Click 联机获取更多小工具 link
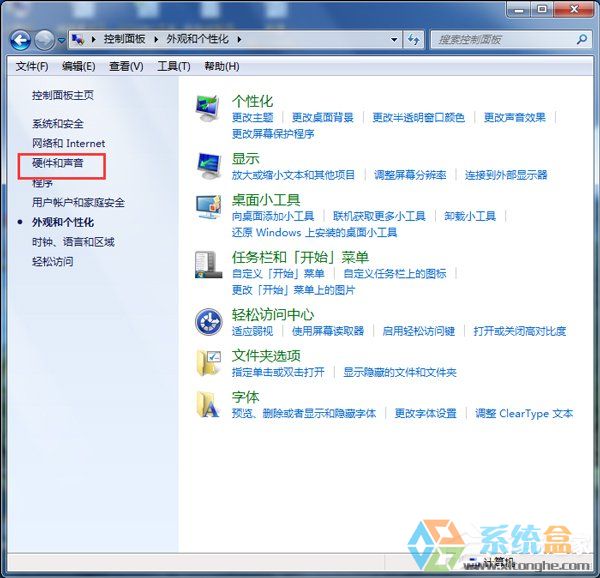 point(379,216)
